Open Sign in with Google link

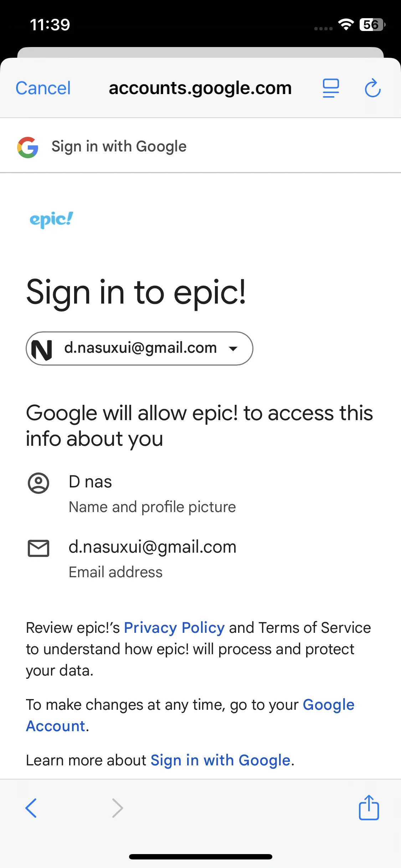click(x=220, y=760)
